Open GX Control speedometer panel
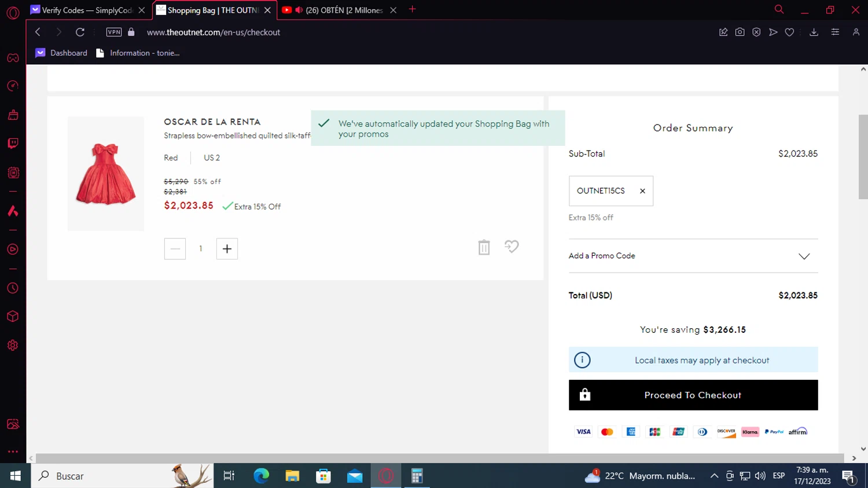This screenshot has height=488, width=868. point(13,86)
